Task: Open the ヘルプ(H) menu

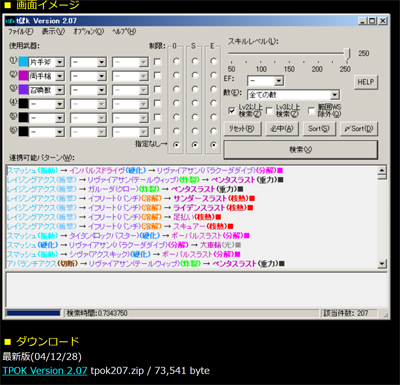Action: click(124, 32)
